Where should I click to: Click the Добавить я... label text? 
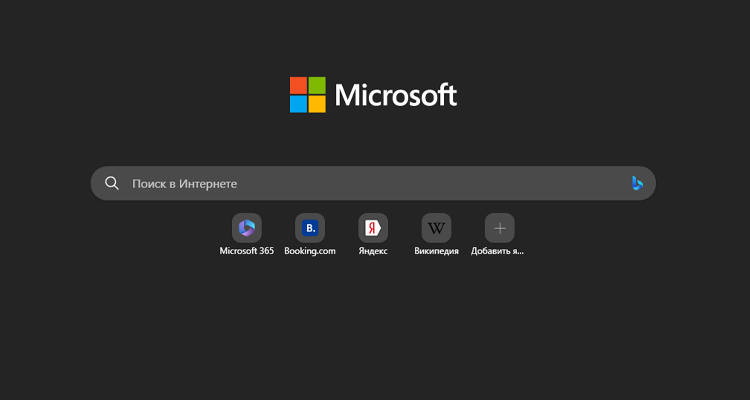click(497, 251)
